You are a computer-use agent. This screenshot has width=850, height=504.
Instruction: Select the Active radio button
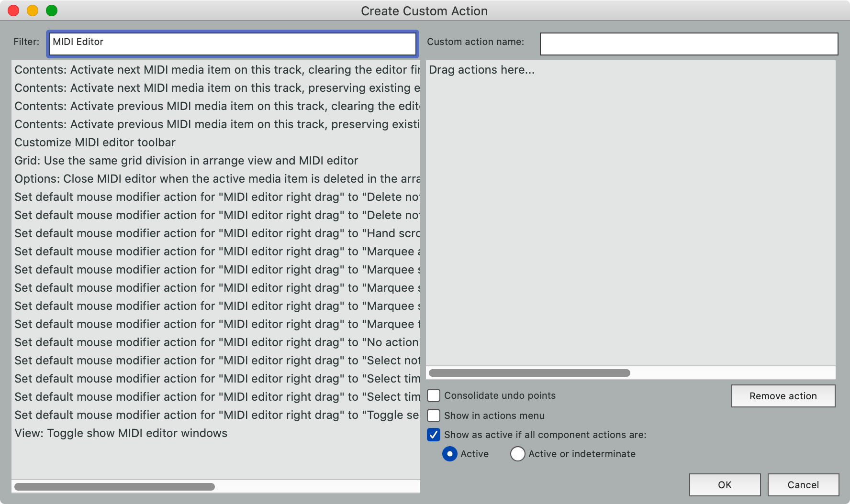pos(450,454)
